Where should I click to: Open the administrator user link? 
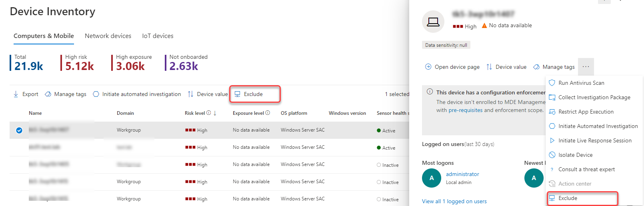point(462,174)
